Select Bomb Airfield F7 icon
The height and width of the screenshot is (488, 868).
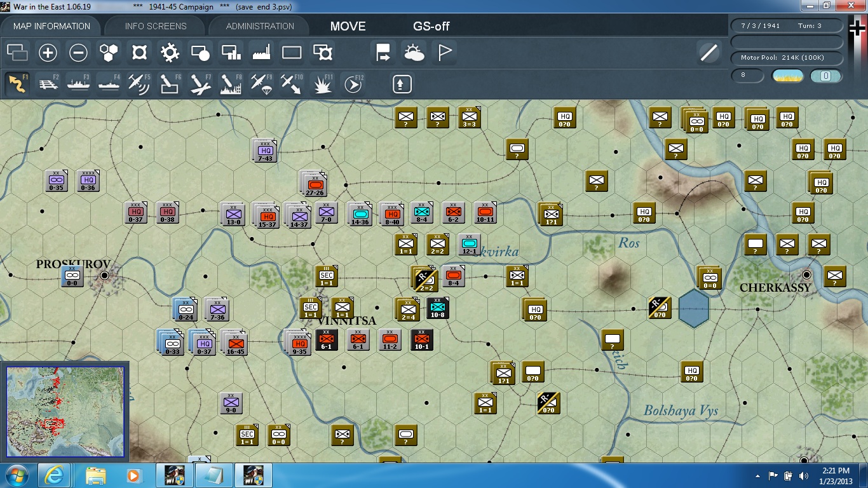201,84
